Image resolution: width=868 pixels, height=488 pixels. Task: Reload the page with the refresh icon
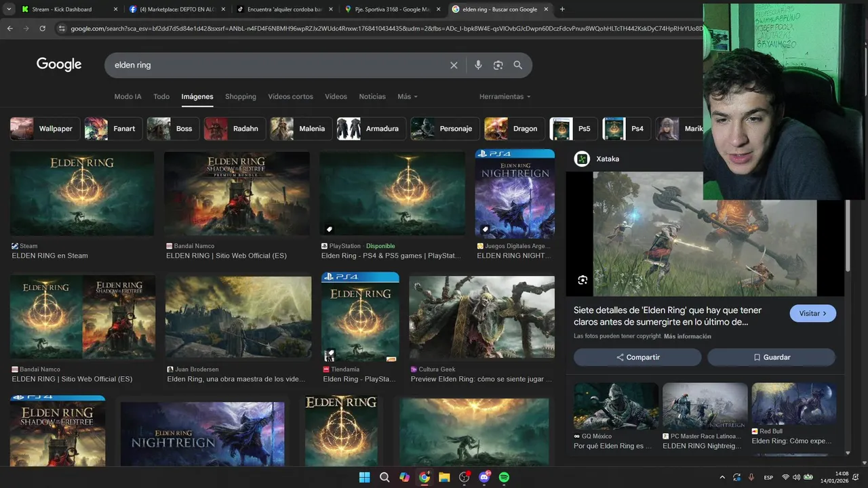pos(42,28)
